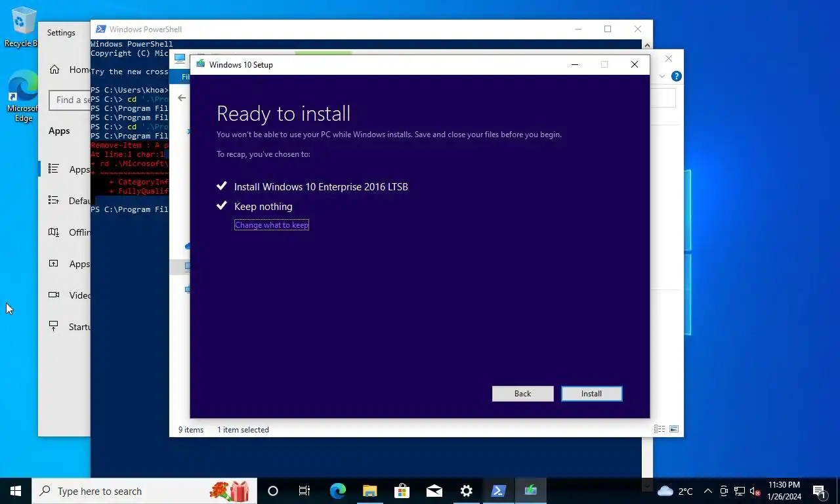
Task: Click '9 items' in the Explorer status bar
Action: (191, 430)
